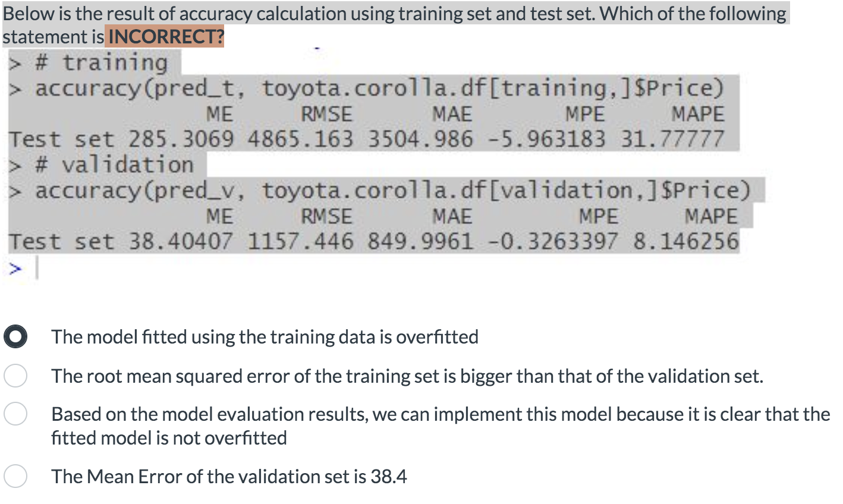Click the highlighted word INCORRECT
This screenshot has width=843, height=504.
click(163, 36)
